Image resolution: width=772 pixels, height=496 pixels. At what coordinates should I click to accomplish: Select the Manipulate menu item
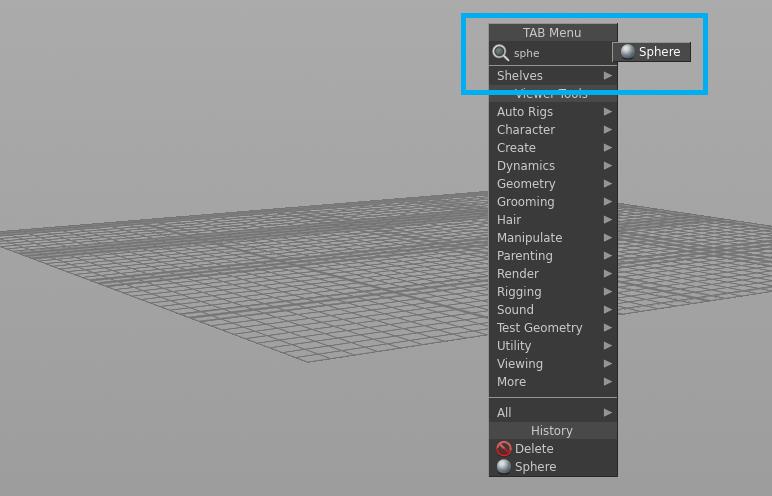coord(529,238)
